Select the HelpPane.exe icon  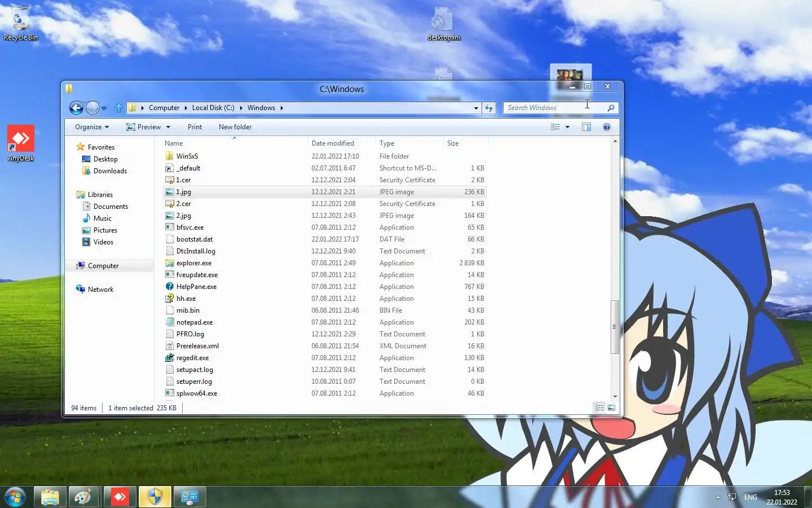pos(170,287)
